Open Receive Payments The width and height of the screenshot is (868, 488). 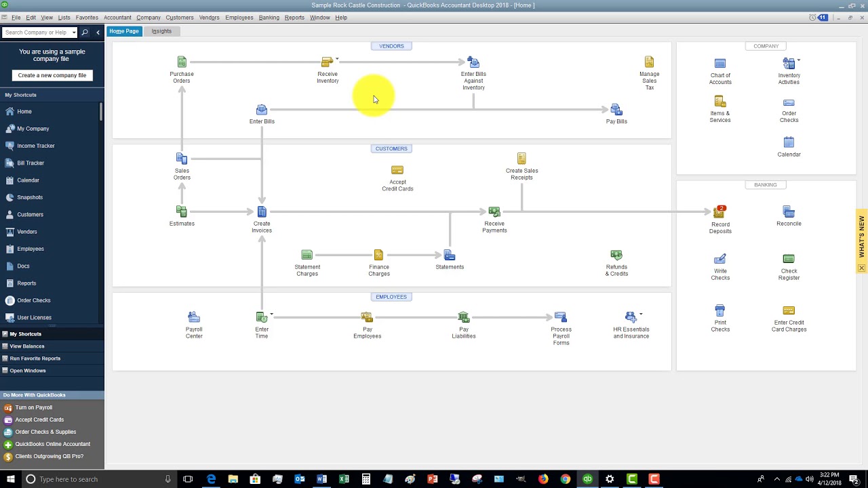point(494,211)
